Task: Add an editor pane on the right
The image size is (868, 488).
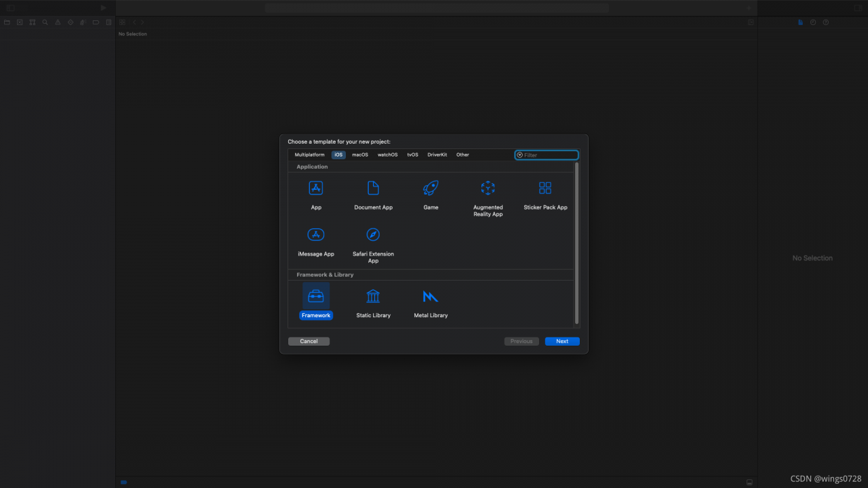Action: click(x=751, y=22)
